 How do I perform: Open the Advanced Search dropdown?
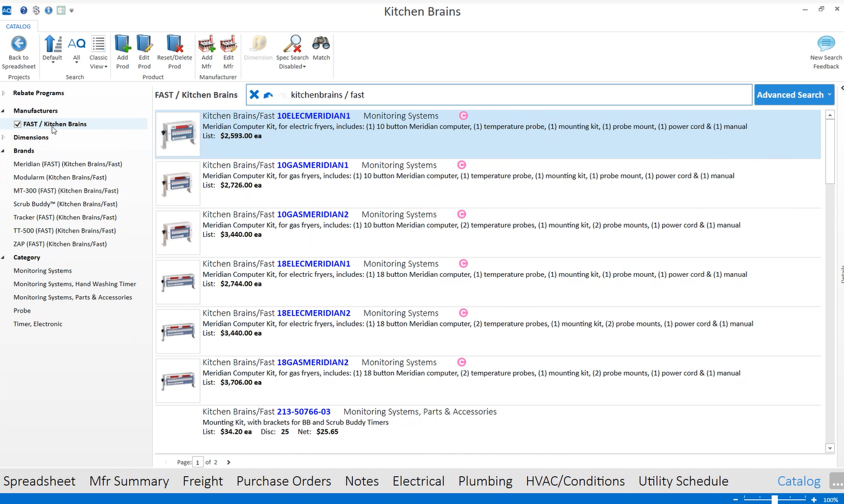pyautogui.click(x=794, y=94)
